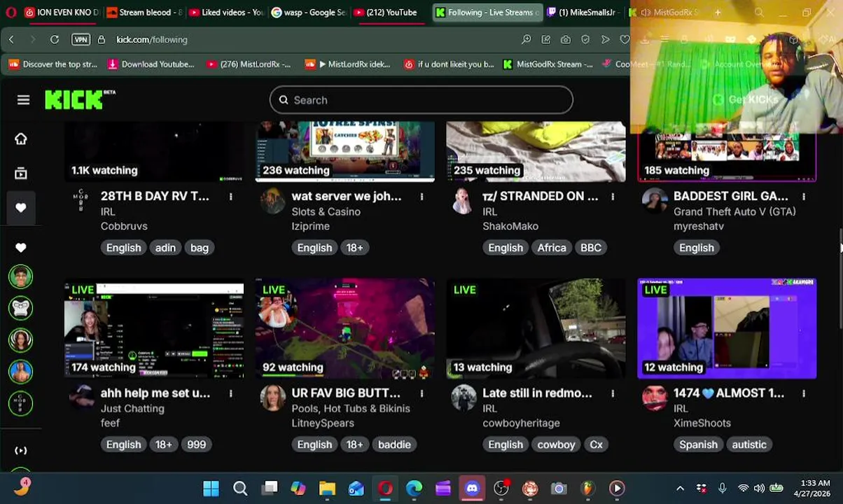This screenshot has width=843, height=504.
Task: Switch to Liked videos browser tab
Action: point(226,12)
